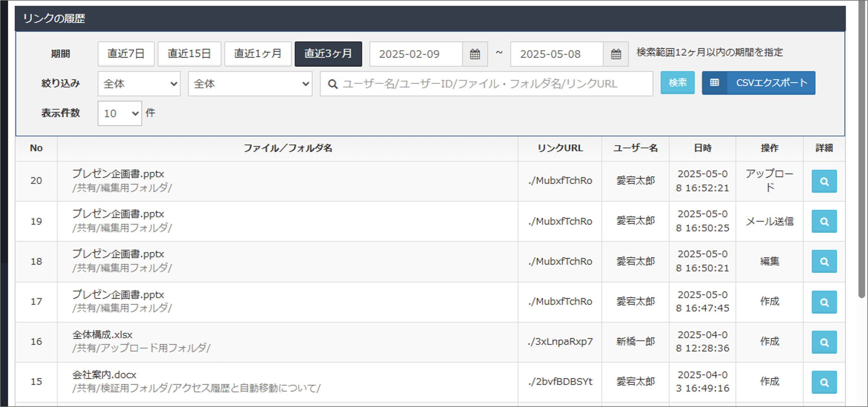Image resolution: width=868 pixels, height=407 pixels.
Task: Switch period to 直近1ヶ月
Action: click(x=258, y=54)
